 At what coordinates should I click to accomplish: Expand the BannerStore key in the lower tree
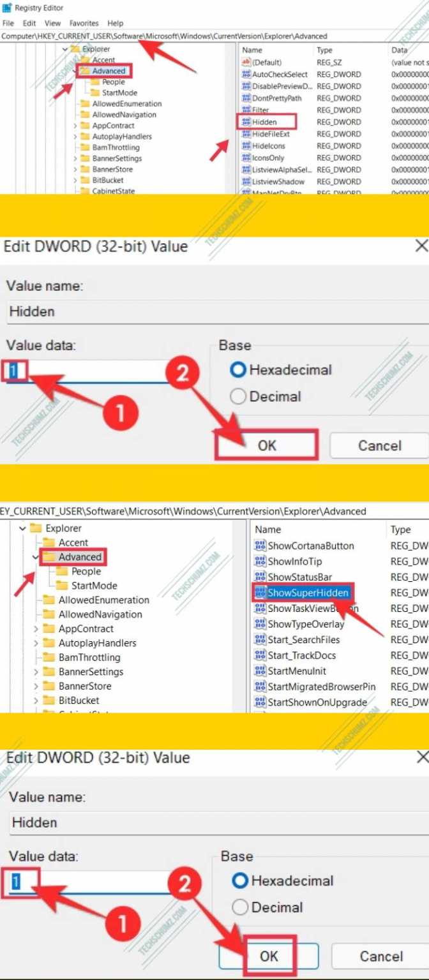coord(35,687)
